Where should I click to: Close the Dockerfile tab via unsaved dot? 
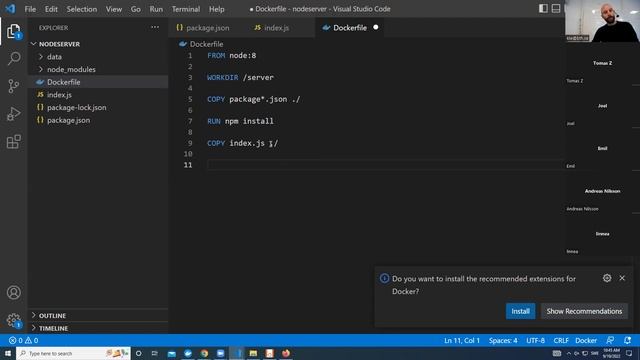click(376, 27)
